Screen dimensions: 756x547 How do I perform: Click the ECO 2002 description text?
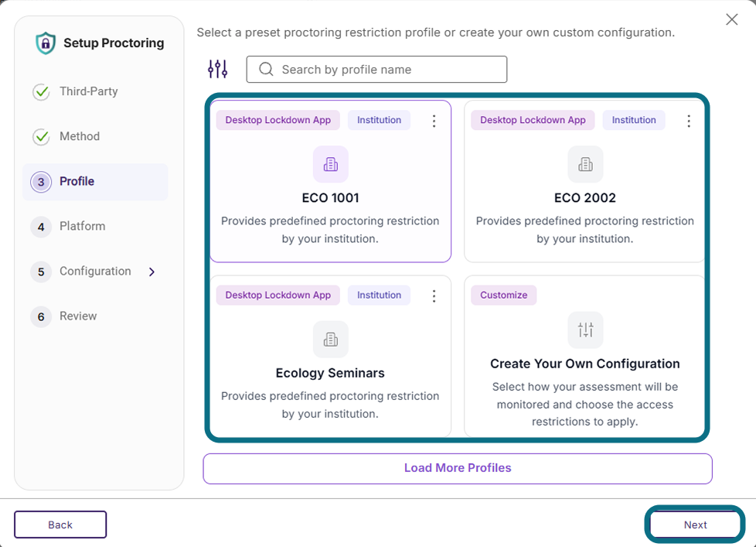click(585, 230)
